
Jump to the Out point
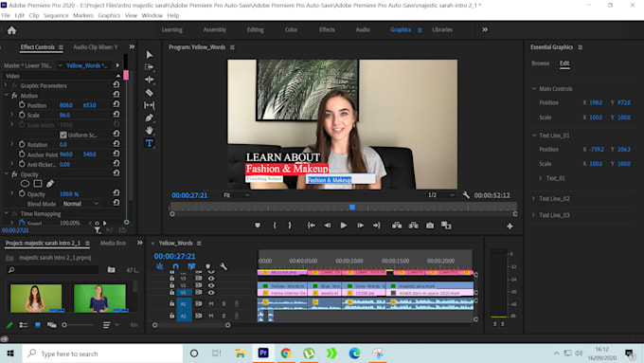click(377, 226)
